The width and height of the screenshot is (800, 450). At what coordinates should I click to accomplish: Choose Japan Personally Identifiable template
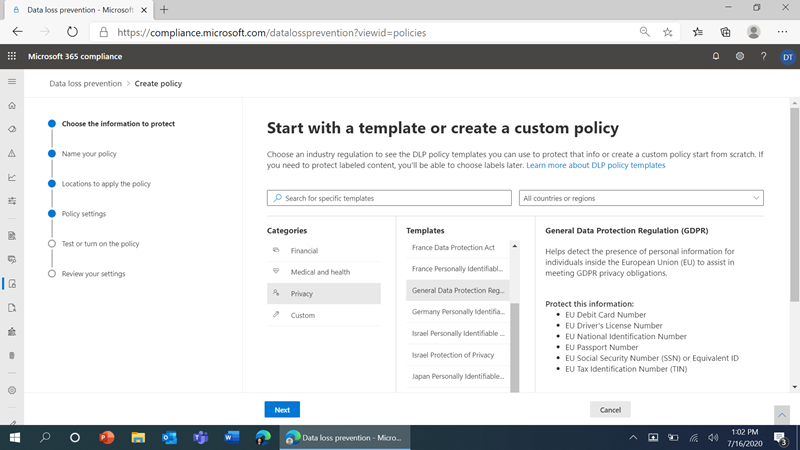point(458,376)
